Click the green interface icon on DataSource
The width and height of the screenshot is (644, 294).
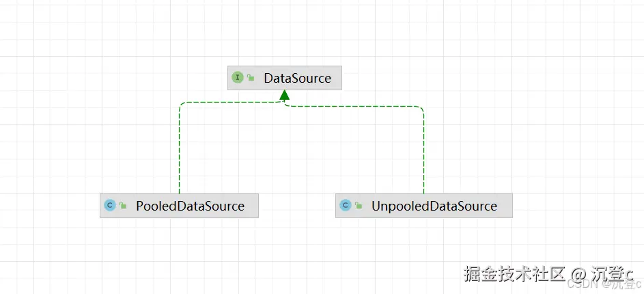238,77
